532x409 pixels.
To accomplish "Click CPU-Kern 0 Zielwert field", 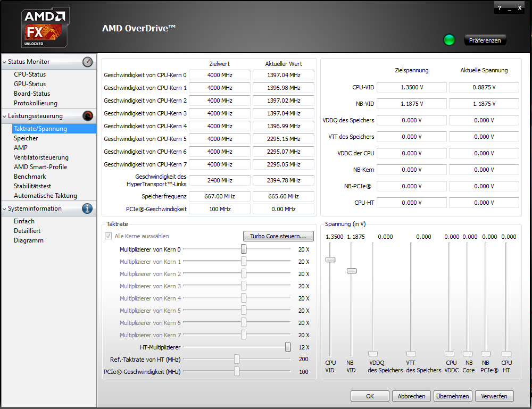I will coord(220,75).
